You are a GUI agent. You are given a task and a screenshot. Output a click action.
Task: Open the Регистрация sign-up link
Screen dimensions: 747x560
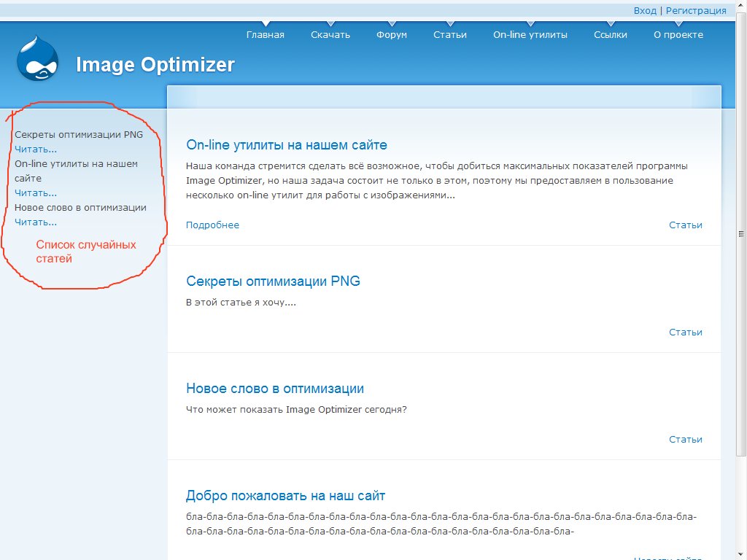point(695,10)
